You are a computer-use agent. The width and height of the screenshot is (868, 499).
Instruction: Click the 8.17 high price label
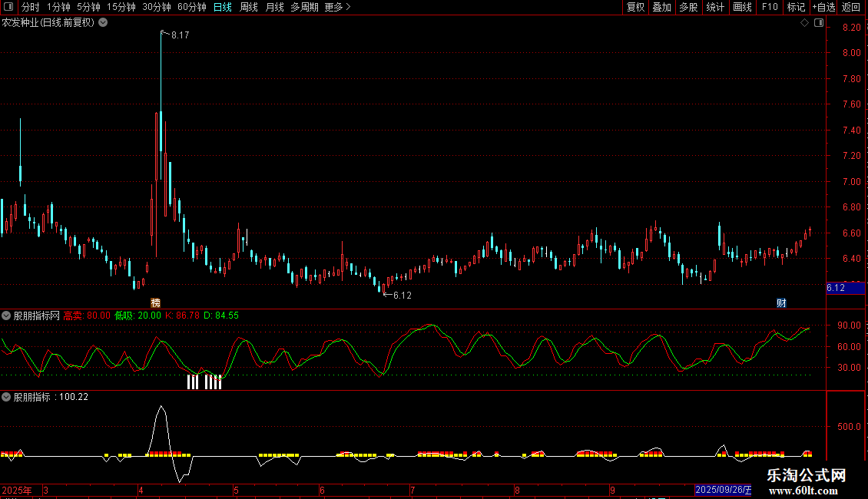tap(180, 35)
